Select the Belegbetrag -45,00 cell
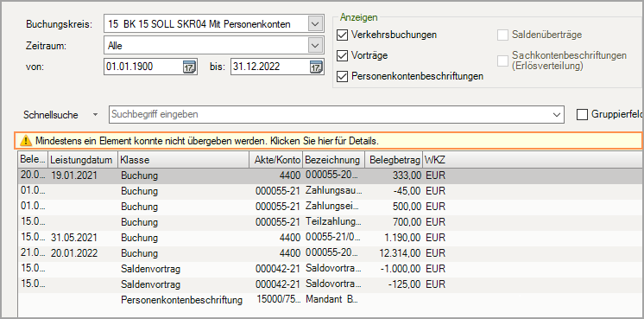The width and height of the screenshot is (644, 319). pos(394,191)
